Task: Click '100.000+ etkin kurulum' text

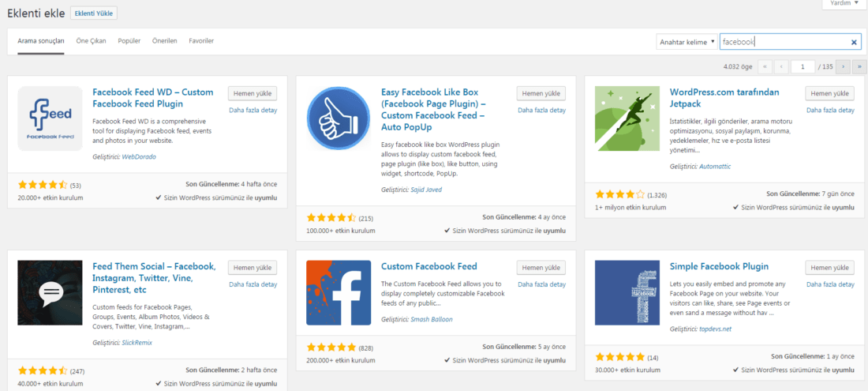Action: tap(340, 231)
